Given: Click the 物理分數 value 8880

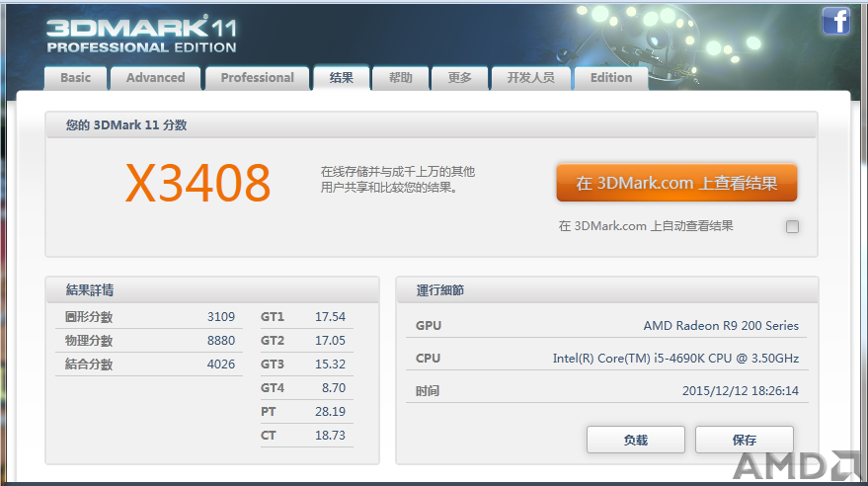Looking at the screenshot, I should click(221, 341).
